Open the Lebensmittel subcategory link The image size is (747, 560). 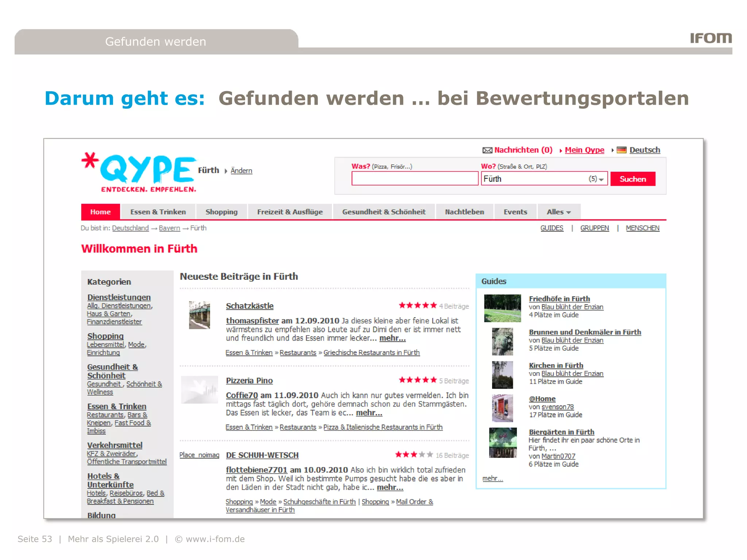click(x=105, y=345)
